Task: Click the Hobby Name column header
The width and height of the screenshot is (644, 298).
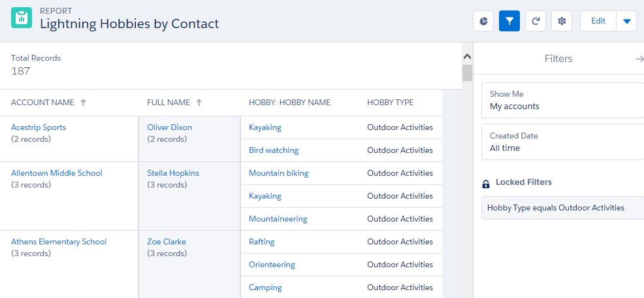Action: coord(289,103)
